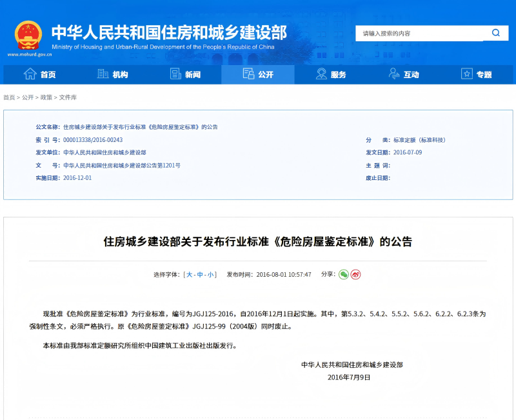Screen dimensions: 516x420
Task: Open the 专题 navigation tab
Action: [477, 74]
